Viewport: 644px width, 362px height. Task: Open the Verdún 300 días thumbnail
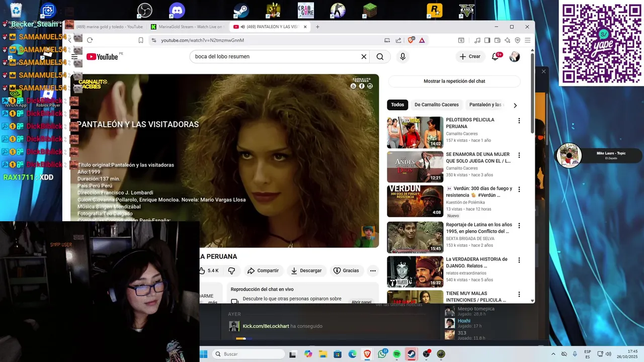pos(415,201)
